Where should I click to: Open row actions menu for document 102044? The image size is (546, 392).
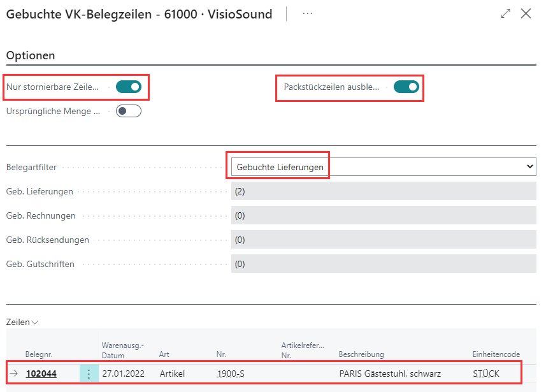89,374
